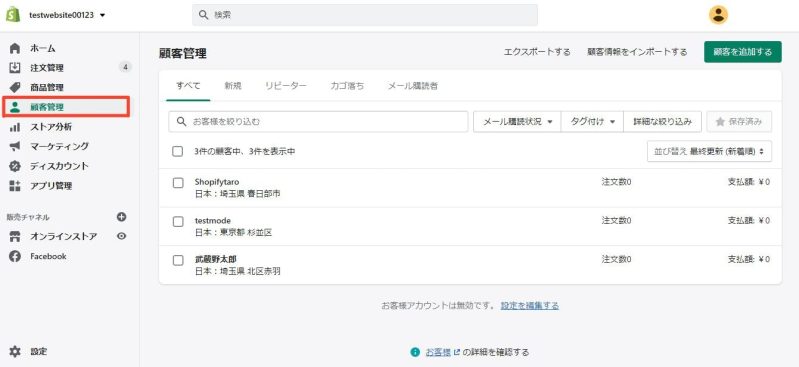The image size is (799, 367).
Task: Open Facebook sales channel label
Action: pos(48,256)
